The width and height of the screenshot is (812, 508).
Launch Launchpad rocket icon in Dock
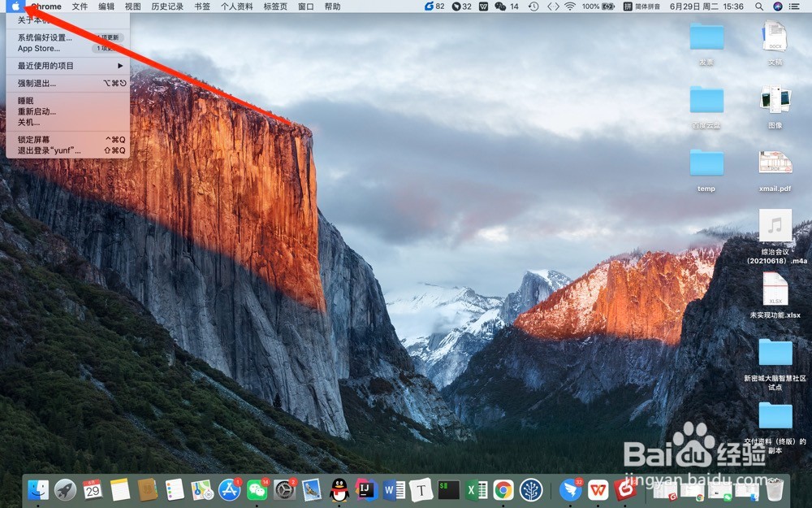(65, 489)
